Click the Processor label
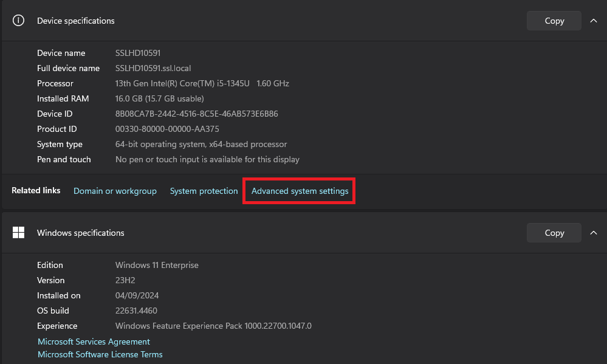 55,83
